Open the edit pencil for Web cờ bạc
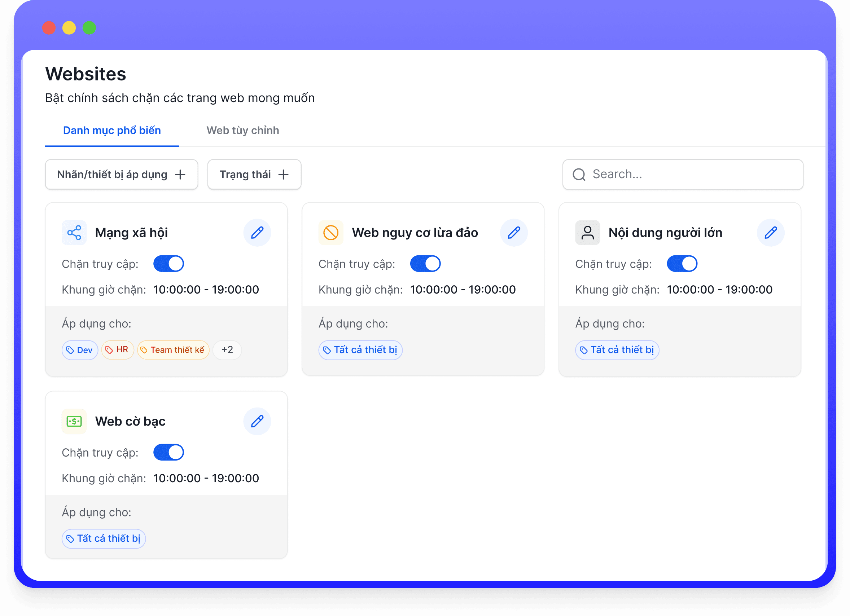 pos(257,421)
